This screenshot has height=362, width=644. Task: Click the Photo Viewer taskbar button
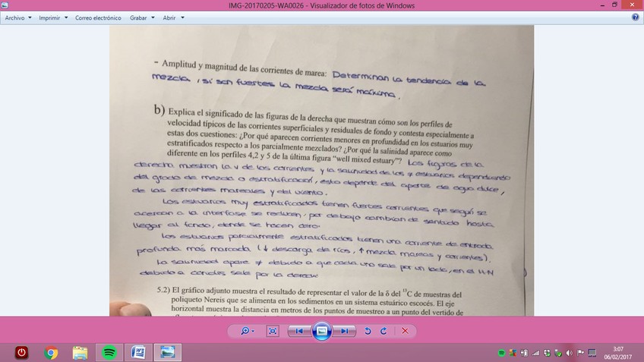[x=168, y=353]
